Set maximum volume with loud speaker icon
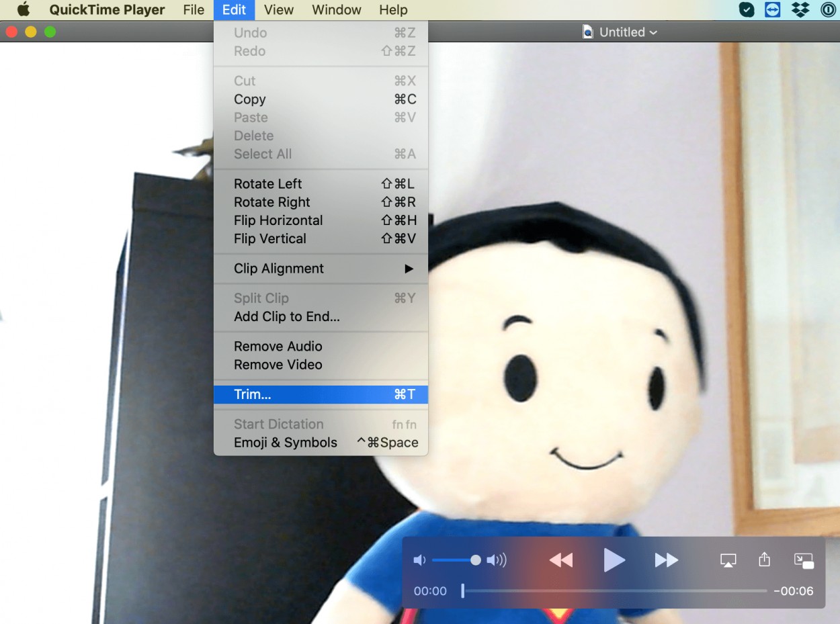This screenshot has width=840, height=624. click(497, 560)
